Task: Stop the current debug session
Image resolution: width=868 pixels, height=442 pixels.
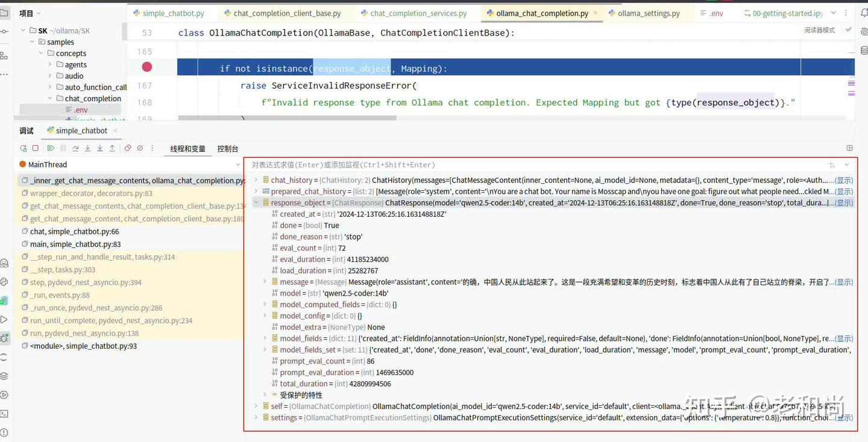Action: [34, 148]
